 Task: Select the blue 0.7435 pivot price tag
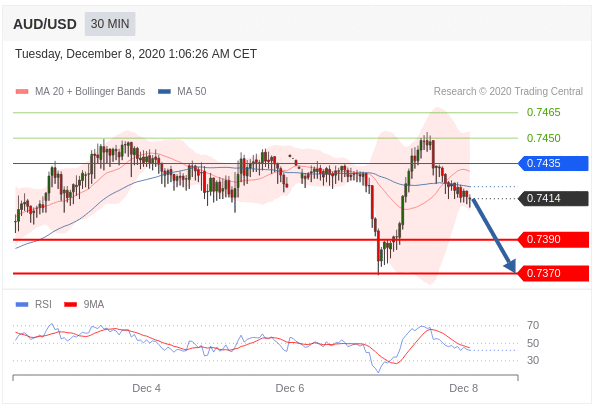[x=553, y=163]
